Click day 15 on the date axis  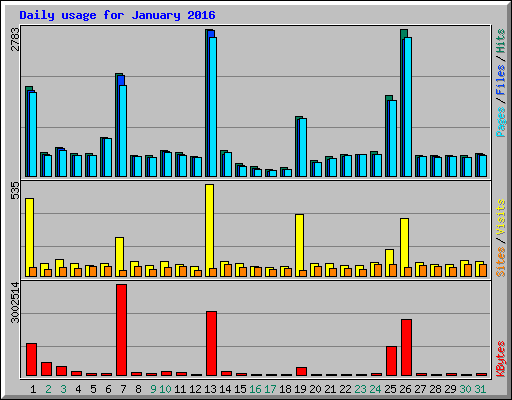(x=240, y=389)
